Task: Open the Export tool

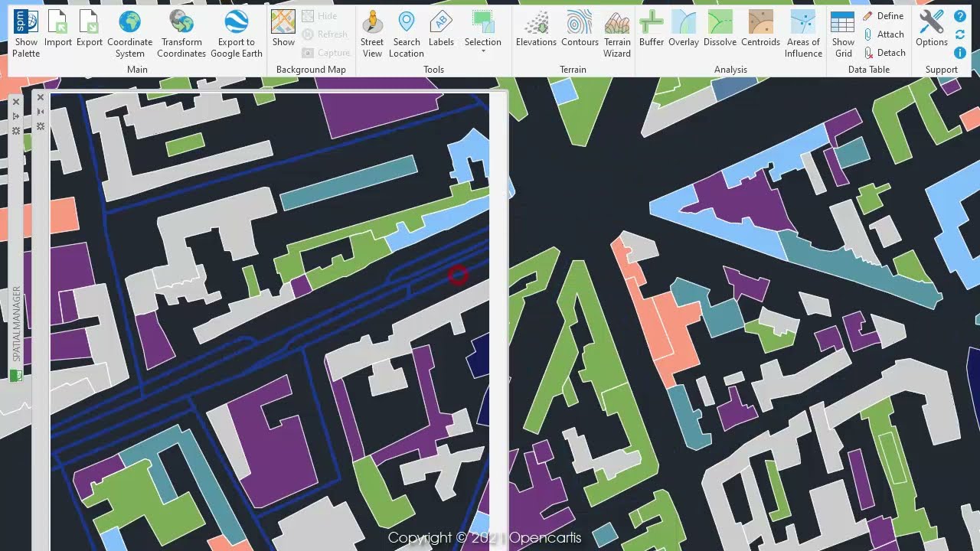Action: point(89,29)
